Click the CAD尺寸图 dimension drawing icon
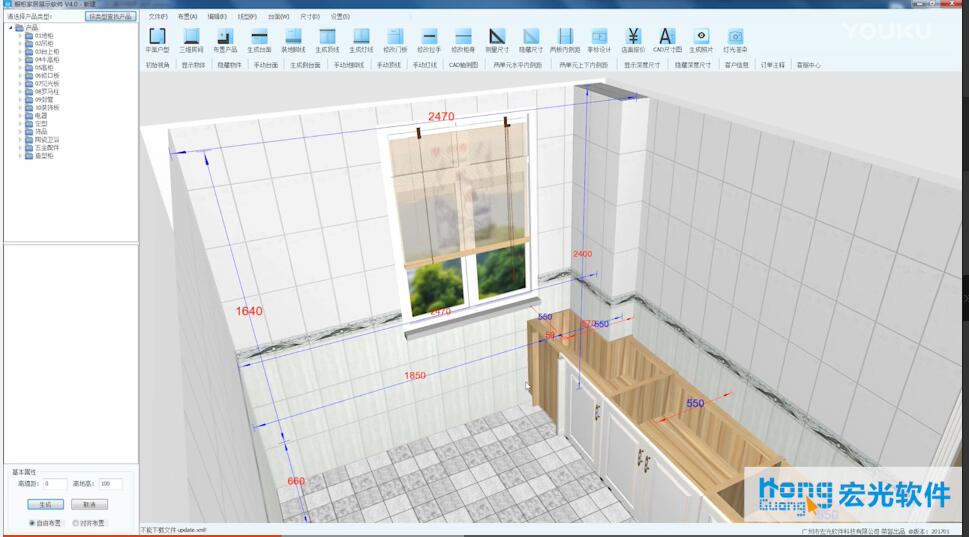 667,38
